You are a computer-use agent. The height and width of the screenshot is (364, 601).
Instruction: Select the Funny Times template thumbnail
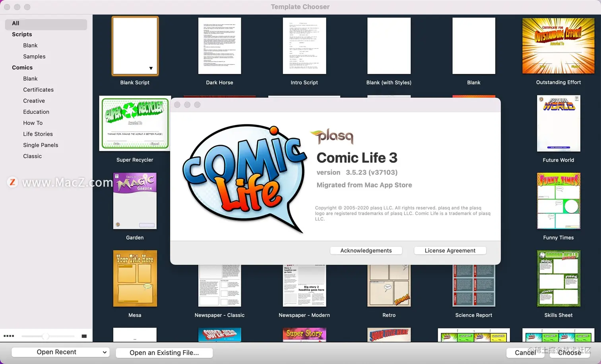click(558, 201)
